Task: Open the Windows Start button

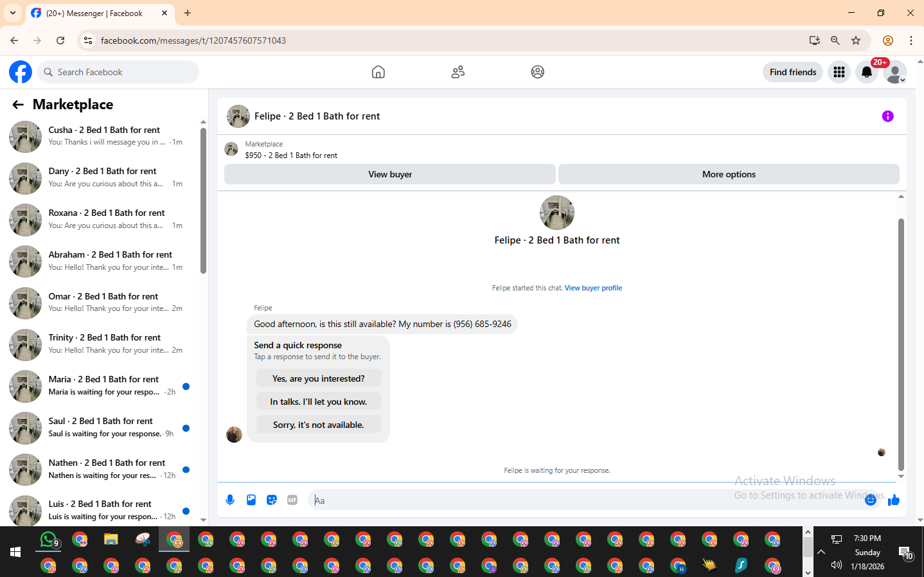Action: click(15, 552)
